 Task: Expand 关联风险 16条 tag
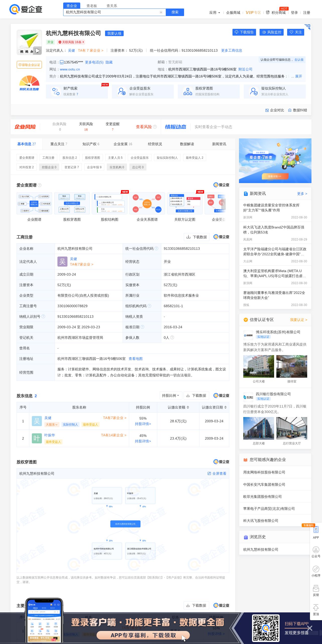click(x=71, y=42)
